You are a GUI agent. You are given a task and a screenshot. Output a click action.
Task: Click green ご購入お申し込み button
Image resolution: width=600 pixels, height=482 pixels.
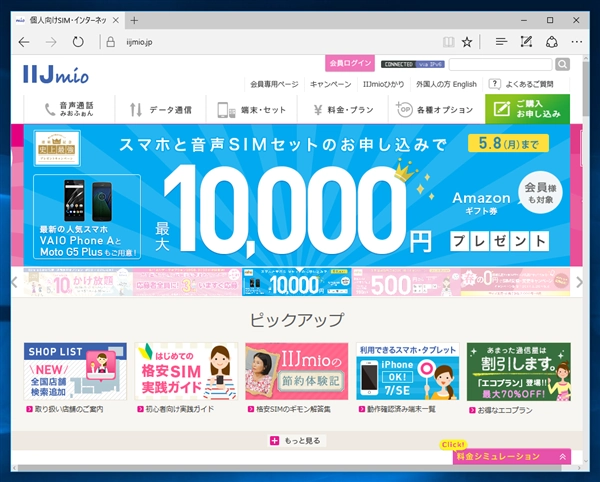527,109
